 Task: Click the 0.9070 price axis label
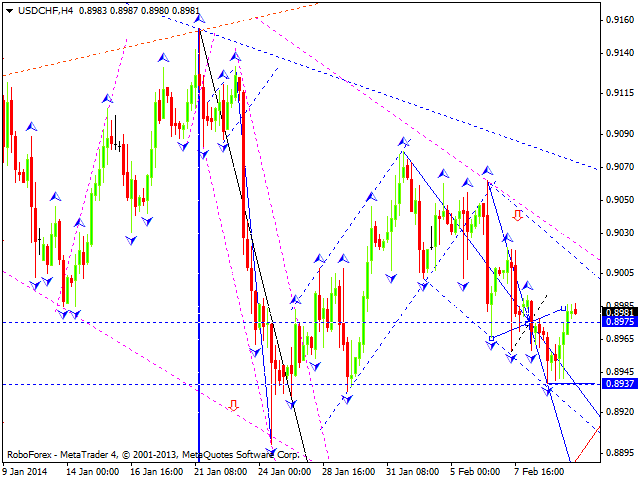[x=618, y=166]
